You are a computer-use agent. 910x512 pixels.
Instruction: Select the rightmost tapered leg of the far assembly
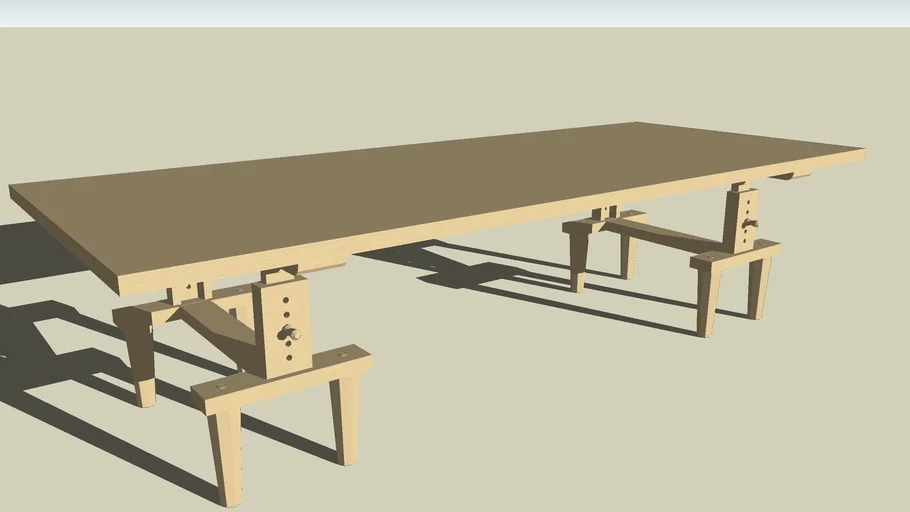coord(759,288)
